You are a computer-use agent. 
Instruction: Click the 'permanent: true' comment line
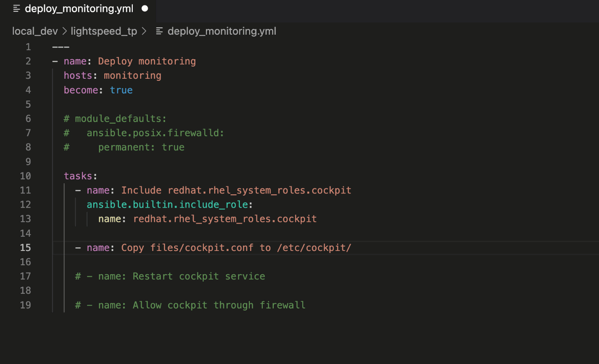141,147
